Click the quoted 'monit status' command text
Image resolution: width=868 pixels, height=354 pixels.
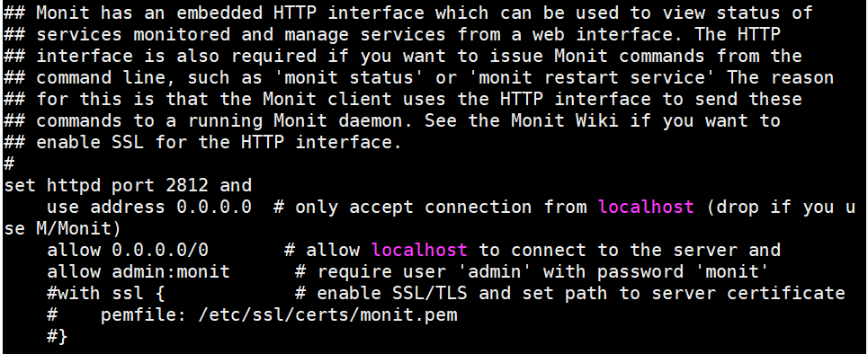tap(349, 77)
